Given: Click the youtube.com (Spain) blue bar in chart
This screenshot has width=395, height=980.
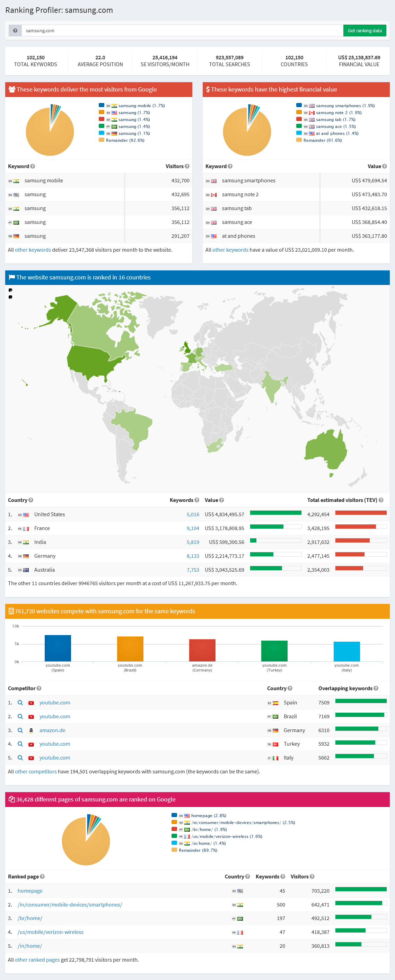Looking at the screenshot, I should tap(58, 648).
